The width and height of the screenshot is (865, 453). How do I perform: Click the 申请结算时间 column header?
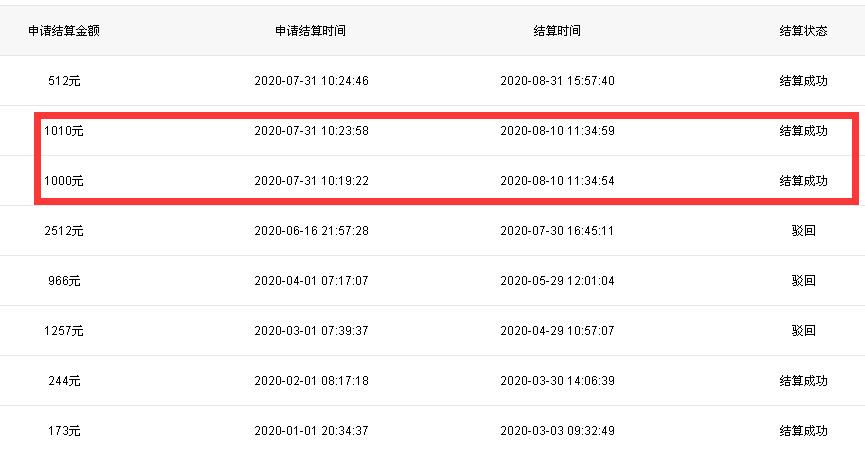click(311, 31)
